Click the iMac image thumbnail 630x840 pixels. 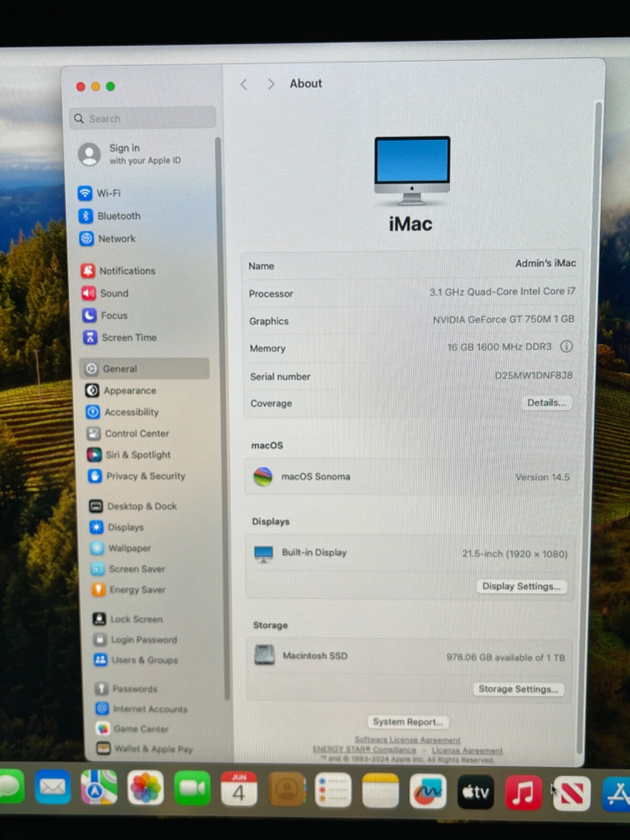[412, 171]
